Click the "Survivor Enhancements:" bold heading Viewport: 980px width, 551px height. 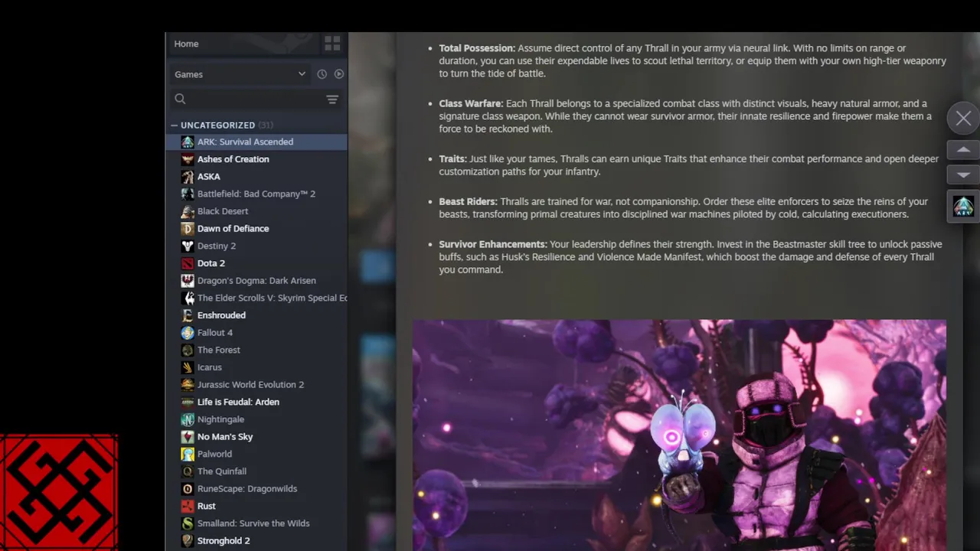(493, 244)
